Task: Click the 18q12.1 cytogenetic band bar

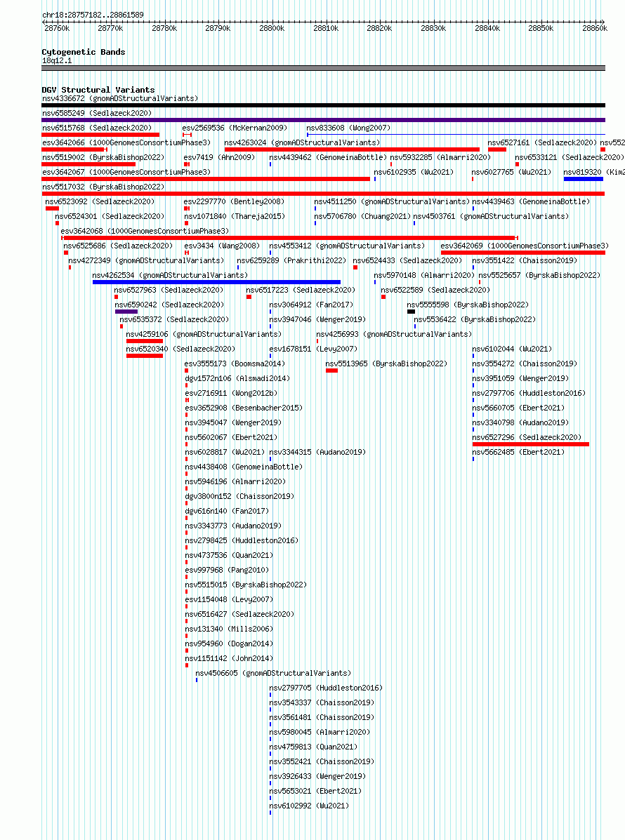Action: (323, 68)
